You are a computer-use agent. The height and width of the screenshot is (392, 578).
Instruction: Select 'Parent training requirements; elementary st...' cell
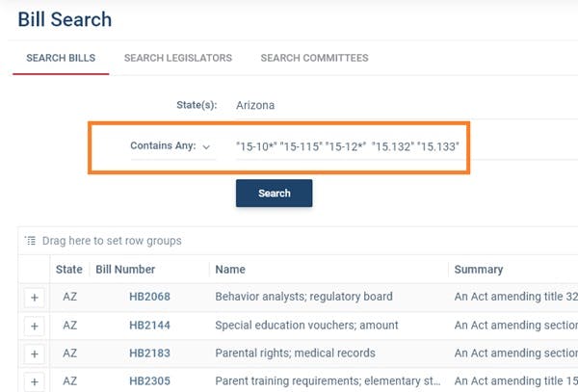[x=328, y=381]
